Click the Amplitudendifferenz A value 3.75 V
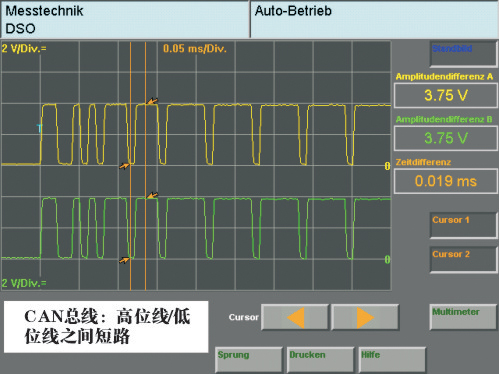Image resolution: width=499 pixels, height=374 pixels. 446,95
